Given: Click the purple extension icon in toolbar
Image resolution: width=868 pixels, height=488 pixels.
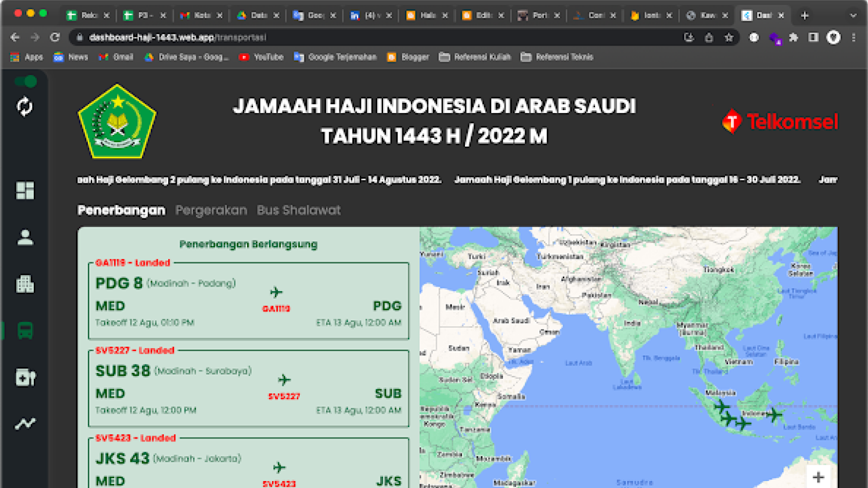Looking at the screenshot, I should pyautogui.click(x=775, y=37).
